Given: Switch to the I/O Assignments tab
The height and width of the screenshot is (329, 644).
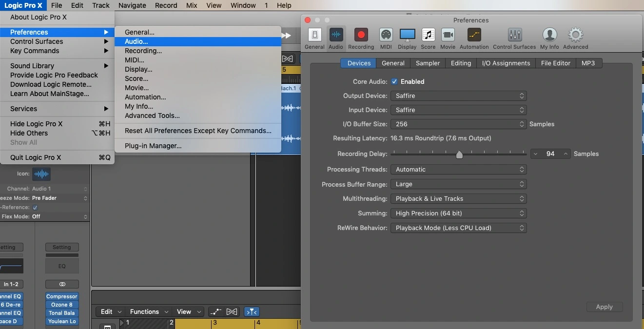Looking at the screenshot, I should (506, 63).
